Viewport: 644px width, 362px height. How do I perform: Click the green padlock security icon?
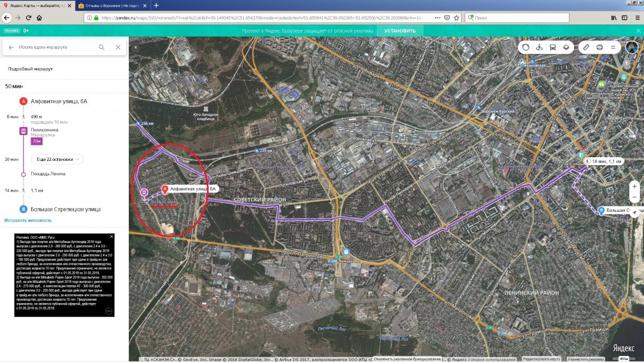[x=96, y=18]
